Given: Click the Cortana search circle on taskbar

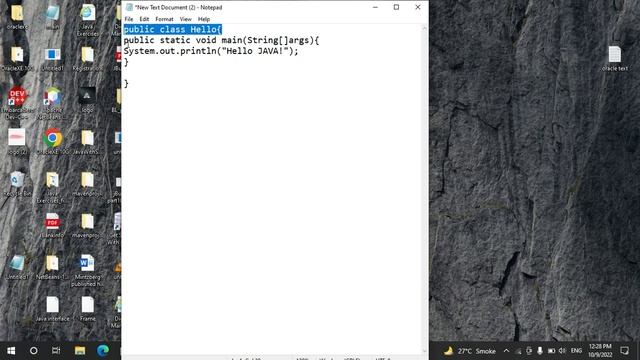Looking at the screenshot, I should coord(33,351).
